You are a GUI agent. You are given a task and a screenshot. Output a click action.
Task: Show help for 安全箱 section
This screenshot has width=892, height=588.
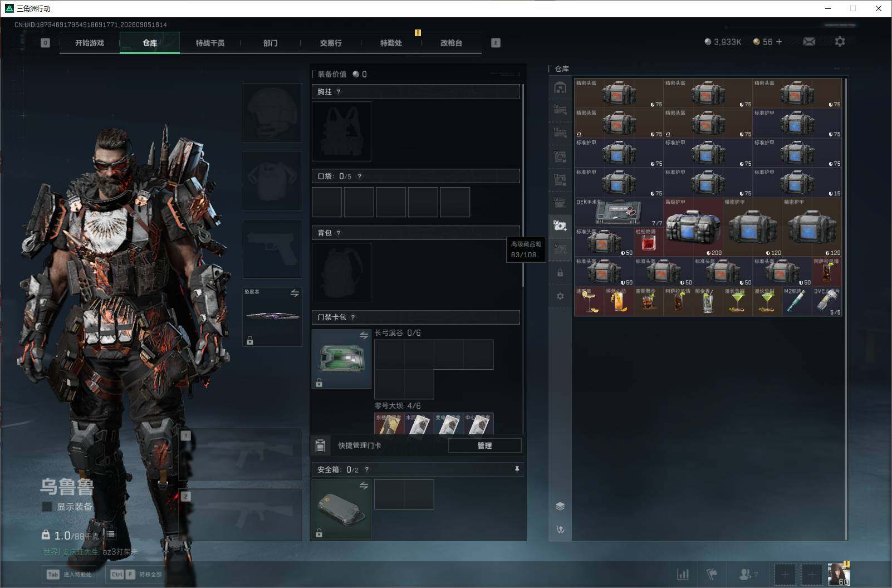click(x=366, y=470)
